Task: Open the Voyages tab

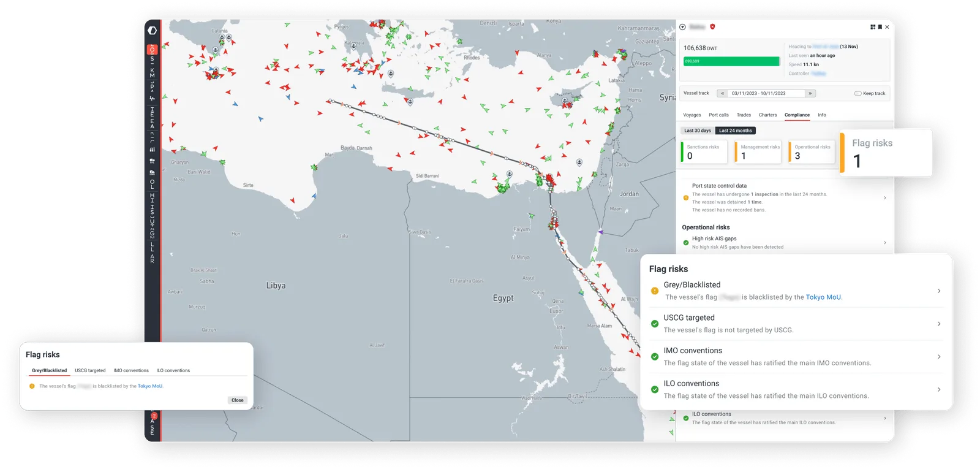Action: click(x=692, y=115)
